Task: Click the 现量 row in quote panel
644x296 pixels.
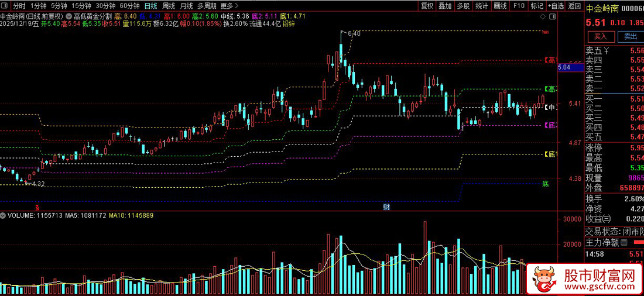Action: (614, 178)
